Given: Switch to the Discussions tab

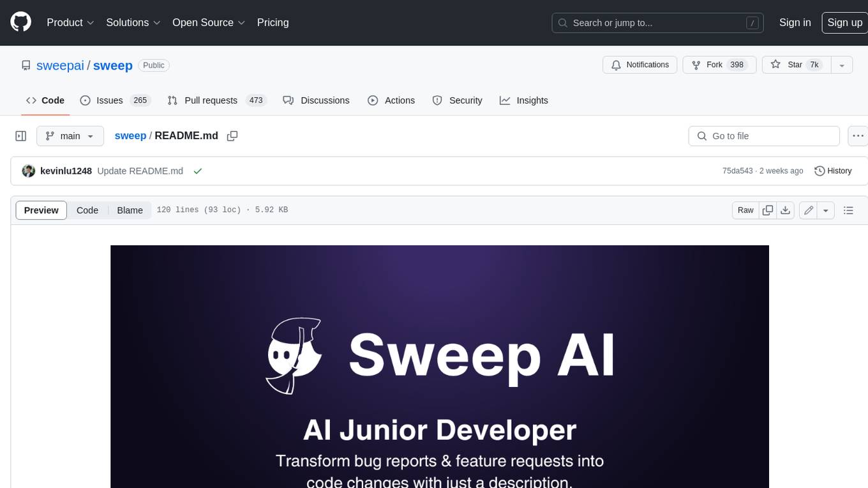Looking at the screenshot, I should click(316, 100).
